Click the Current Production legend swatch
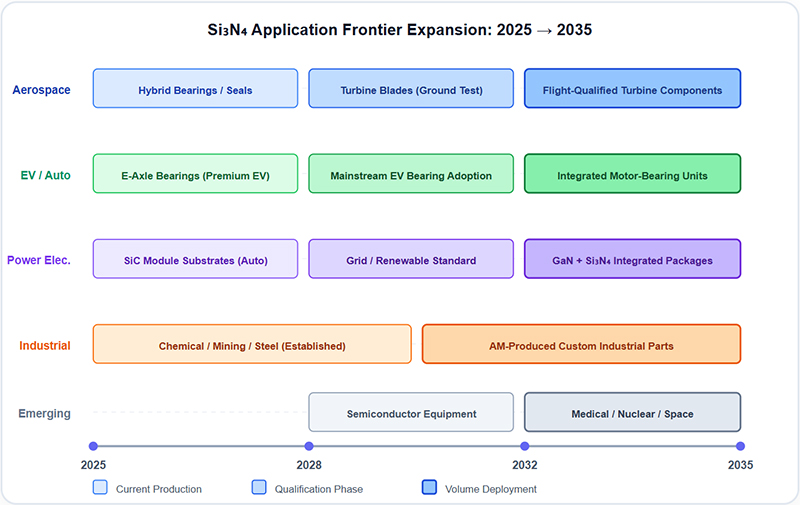The width and height of the screenshot is (800, 505). tap(101, 487)
